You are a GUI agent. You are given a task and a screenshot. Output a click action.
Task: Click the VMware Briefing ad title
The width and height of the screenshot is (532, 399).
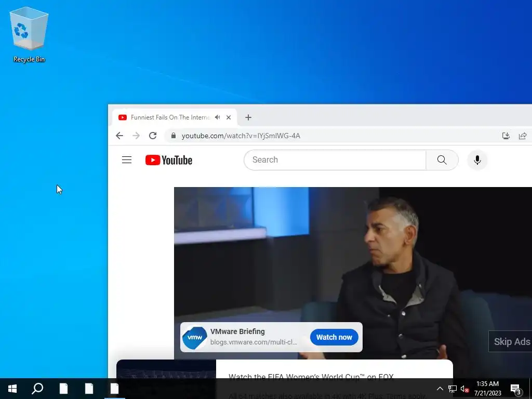click(237, 331)
